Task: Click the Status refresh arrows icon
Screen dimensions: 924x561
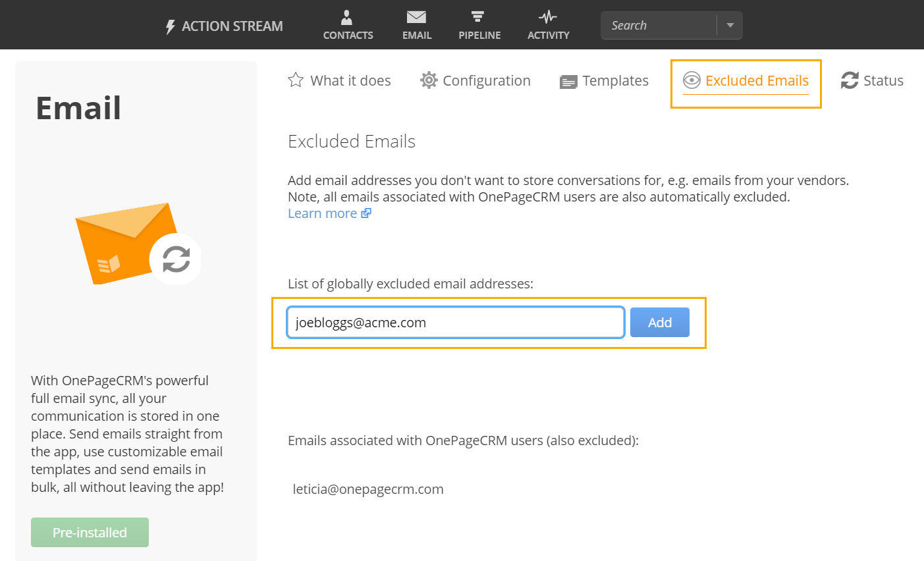Action: pos(850,80)
